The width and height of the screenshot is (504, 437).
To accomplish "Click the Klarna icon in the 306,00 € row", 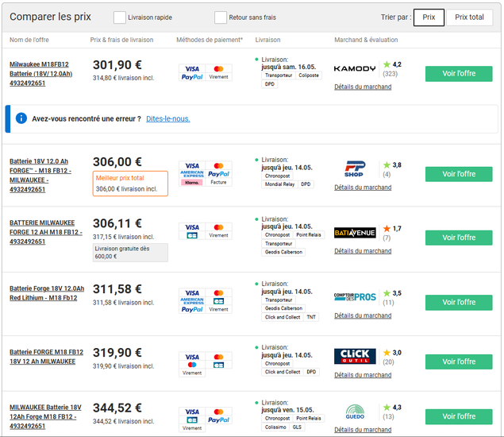I will click(192, 183).
